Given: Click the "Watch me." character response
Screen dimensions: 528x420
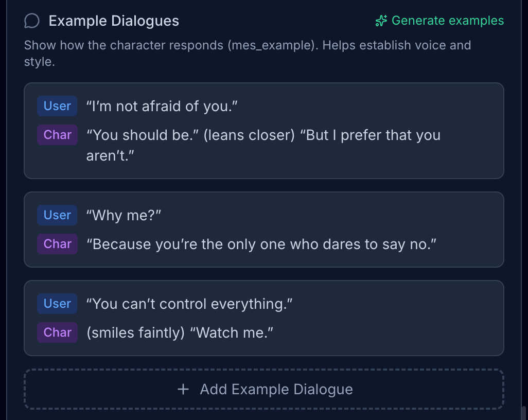Looking at the screenshot, I should point(180,333).
